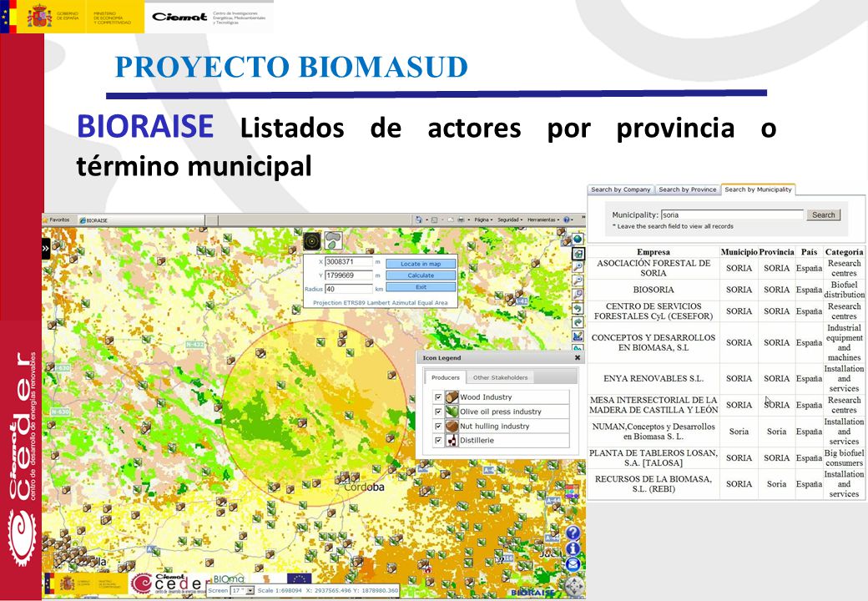Click the Calculate button
Viewport: 868px width, 601px height.
421,275
